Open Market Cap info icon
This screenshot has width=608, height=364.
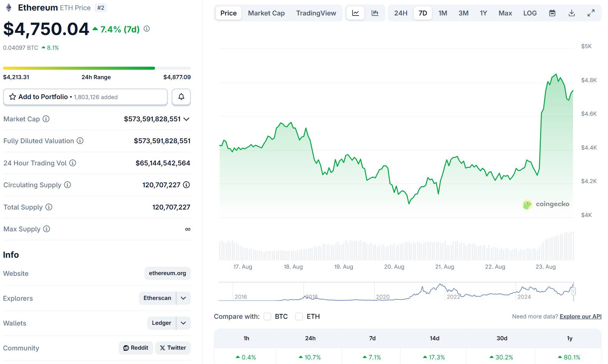pos(46,119)
